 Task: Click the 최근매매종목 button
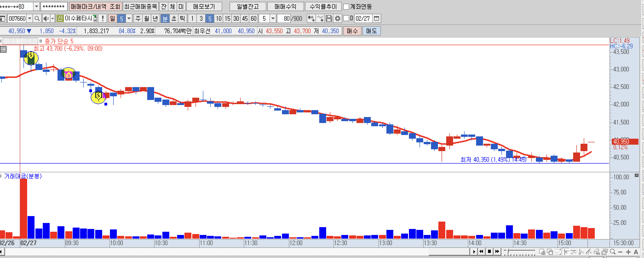141,6
